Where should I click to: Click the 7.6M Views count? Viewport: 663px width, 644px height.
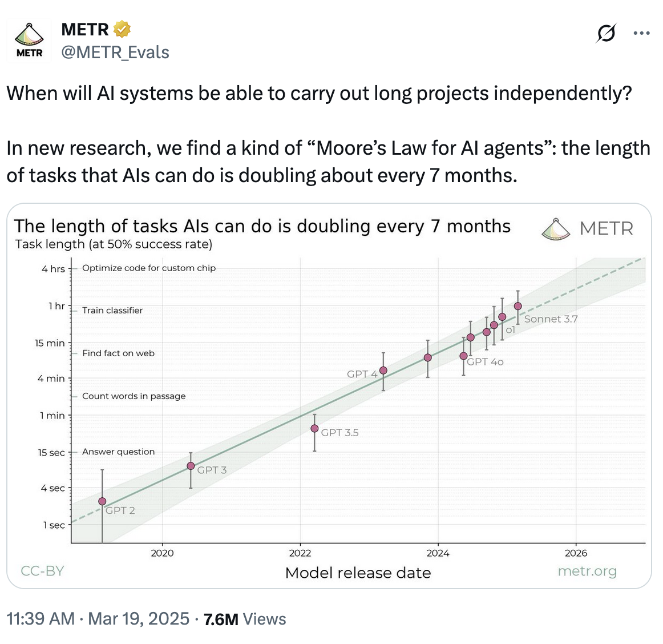tap(245, 619)
